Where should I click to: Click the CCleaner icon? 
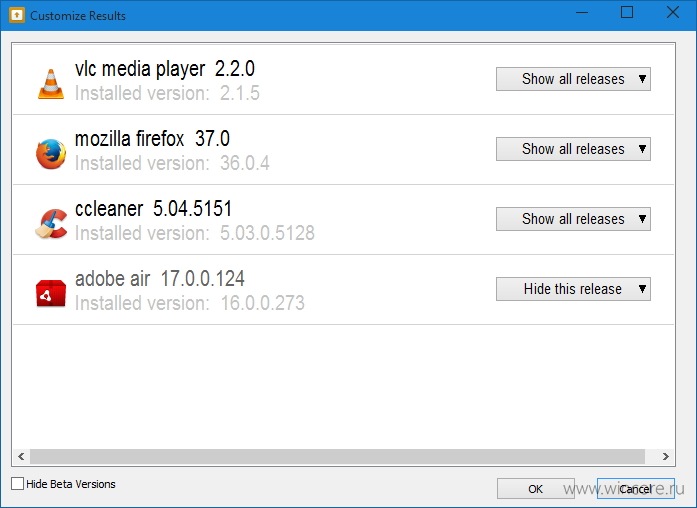coord(52,224)
